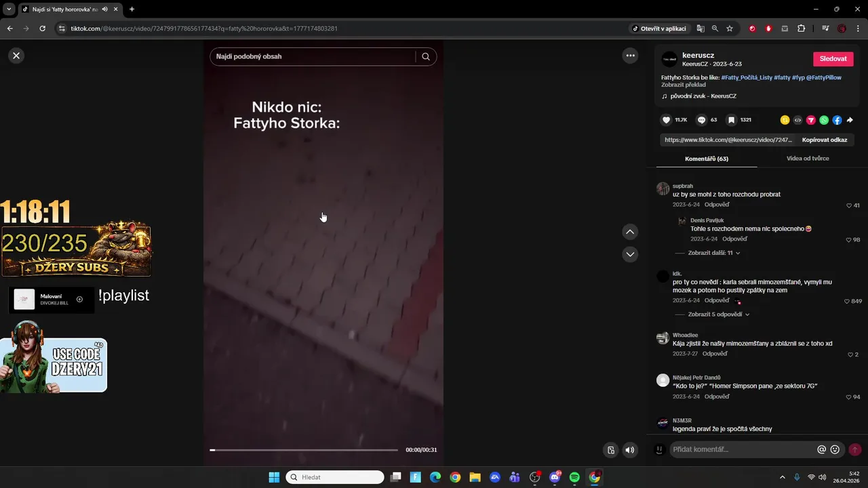Click the taskbar 'Hledat' search box
The width and height of the screenshot is (868, 488).
tap(335, 477)
